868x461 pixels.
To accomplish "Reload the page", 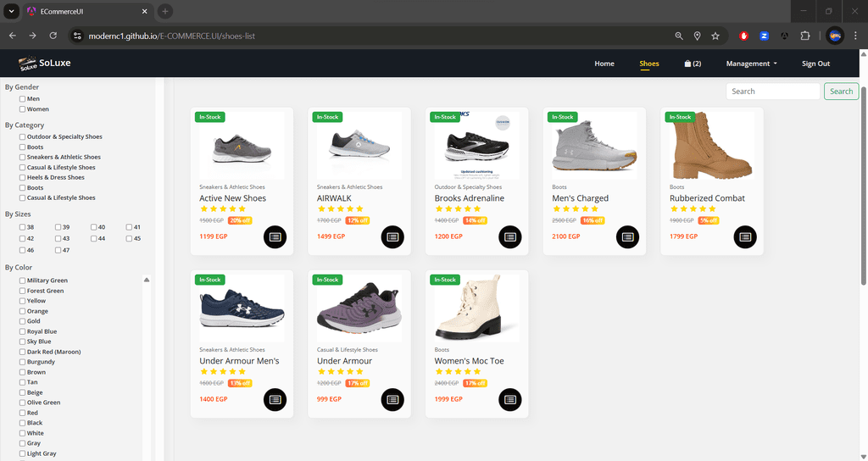I will tap(53, 36).
